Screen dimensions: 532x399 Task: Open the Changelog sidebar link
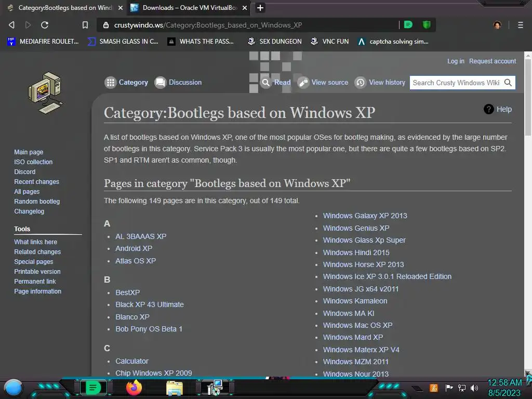tap(29, 211)
